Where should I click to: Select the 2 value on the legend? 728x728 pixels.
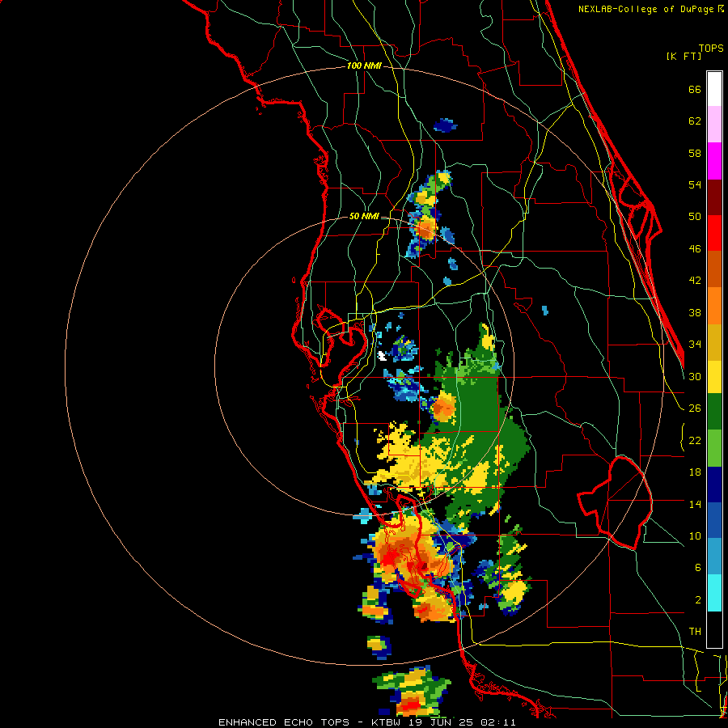coord(697,600)
